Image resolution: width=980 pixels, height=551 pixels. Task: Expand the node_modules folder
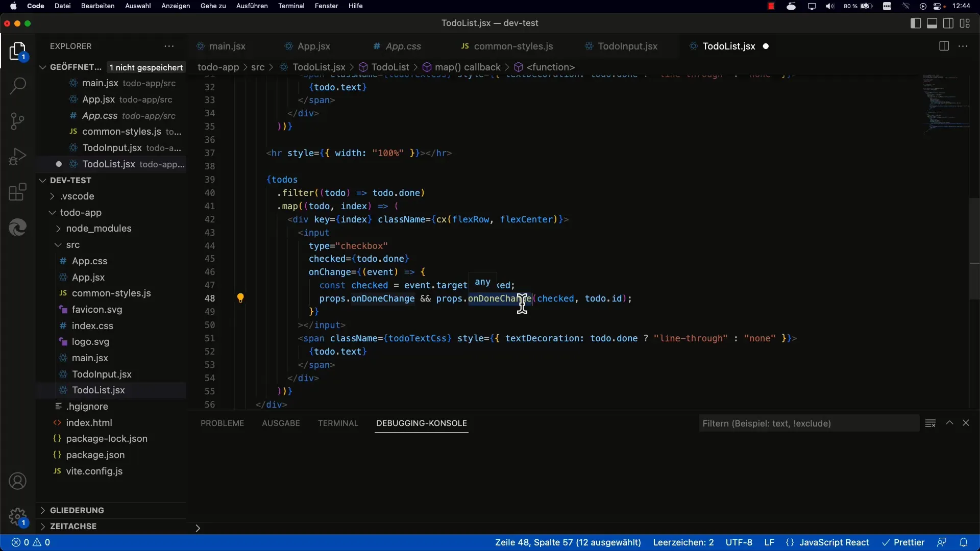(58, 229)
